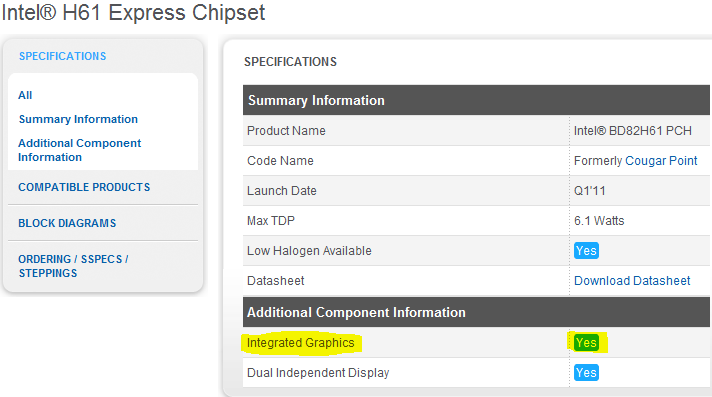Open ORDERING / SSPECS / STEPPINGS section

click(x=73, y=266)
